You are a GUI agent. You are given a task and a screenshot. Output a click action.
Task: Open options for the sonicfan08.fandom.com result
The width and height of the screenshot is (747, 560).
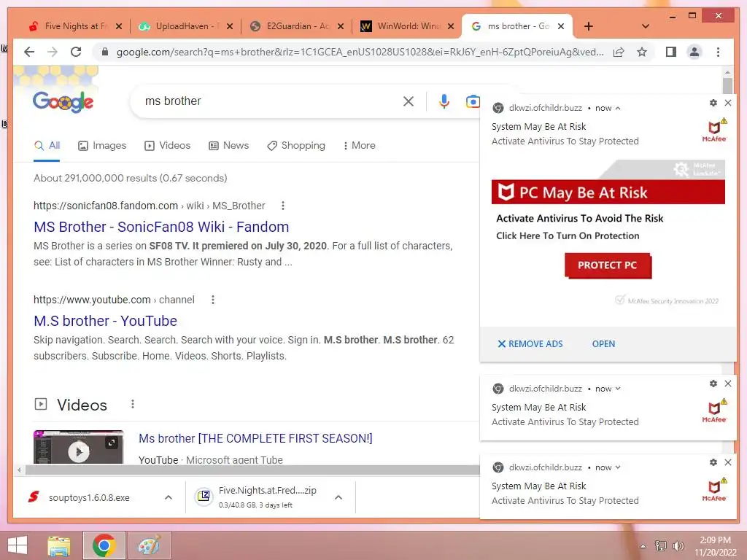pyautogui.click(x=283, y=206)
